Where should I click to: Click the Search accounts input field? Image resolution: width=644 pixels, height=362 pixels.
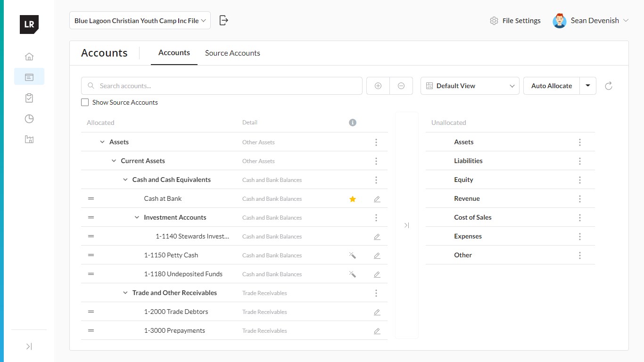click(222, 86)
